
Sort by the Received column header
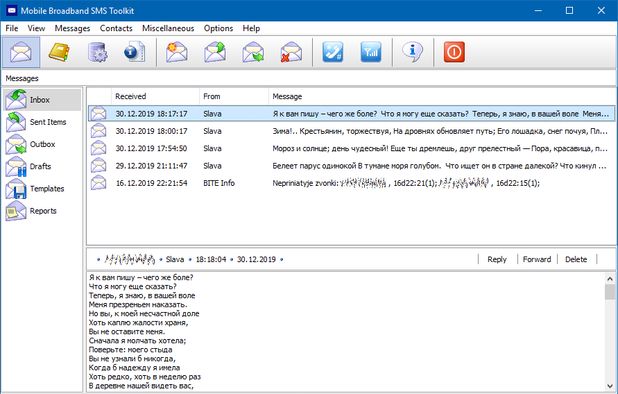155,97
